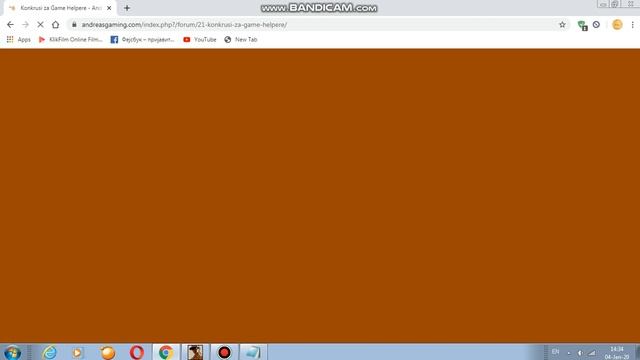This screenshot has height=360, width=640.
Task: Open a new browser tab
Action: coord(127,8)
